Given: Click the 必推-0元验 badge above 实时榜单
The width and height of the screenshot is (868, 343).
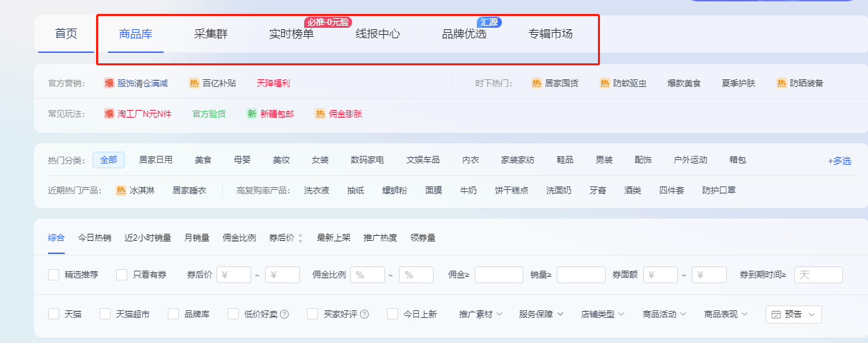Looking at the screenshot, I should 328,22.
